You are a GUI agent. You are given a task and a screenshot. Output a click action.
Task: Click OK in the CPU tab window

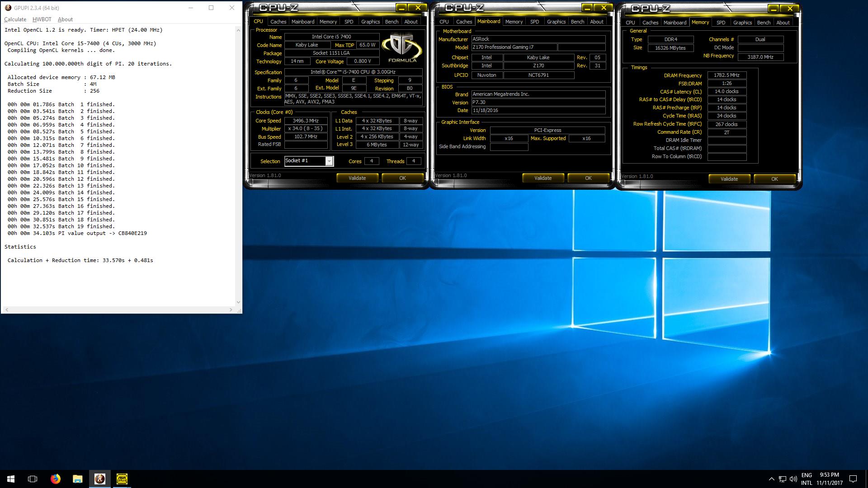point(402,178)
